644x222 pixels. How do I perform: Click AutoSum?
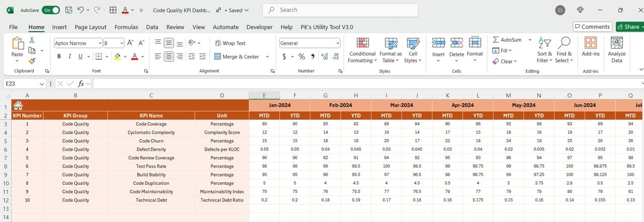coord(507,40)
